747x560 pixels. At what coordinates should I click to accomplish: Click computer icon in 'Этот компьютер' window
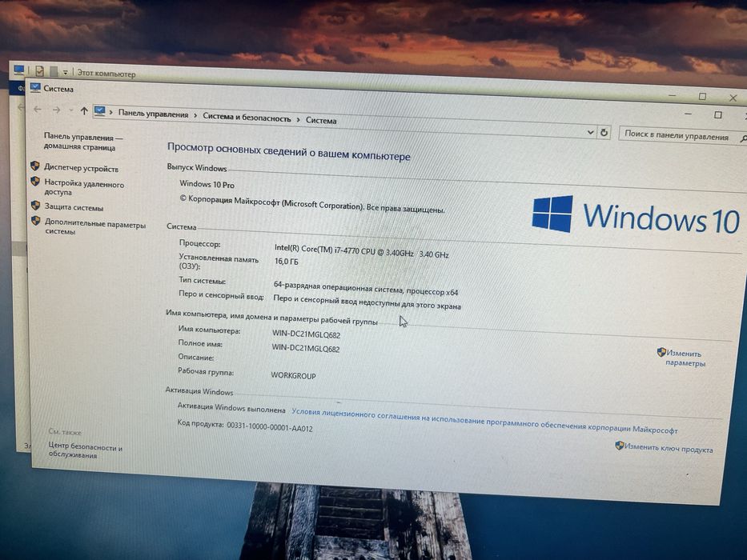(x=19, y=70)
